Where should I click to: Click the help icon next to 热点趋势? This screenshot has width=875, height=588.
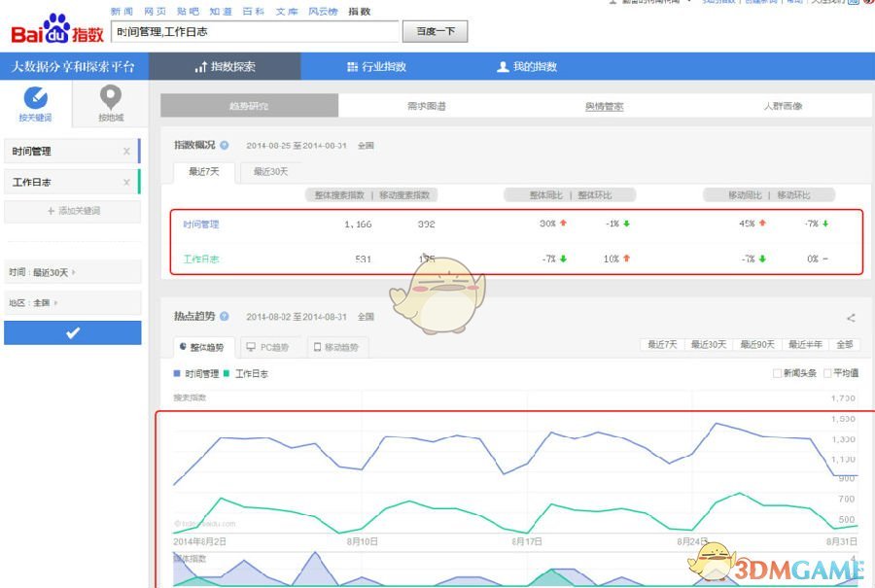pyautogui.click(x=225, y=317)
